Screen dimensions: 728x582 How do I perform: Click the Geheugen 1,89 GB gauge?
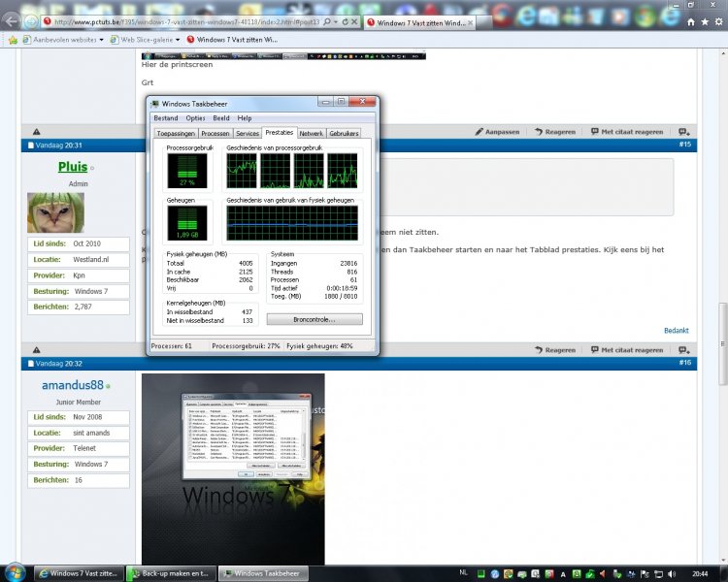187,223
